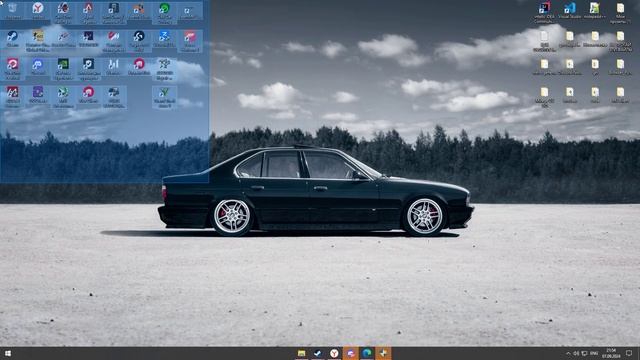Select the purple square icon shortcut
The width and height of the screenshot is (640, 360).
[x=38, y=95]
